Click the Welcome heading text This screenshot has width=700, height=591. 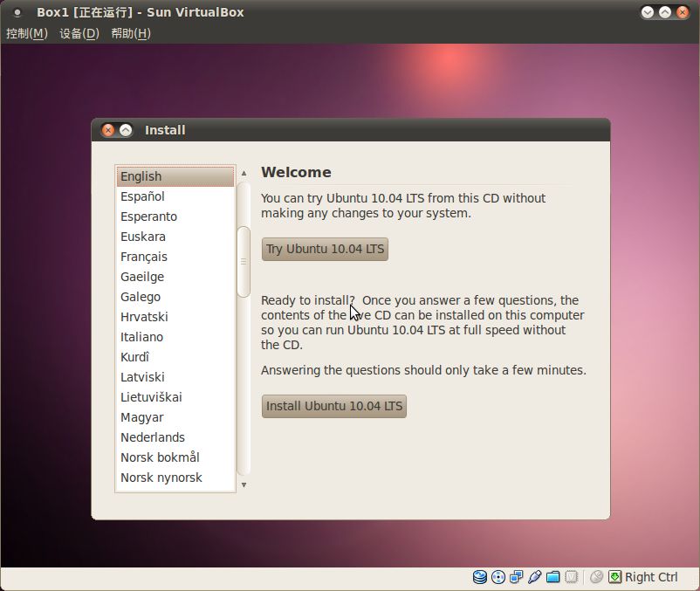coord(296,172)
